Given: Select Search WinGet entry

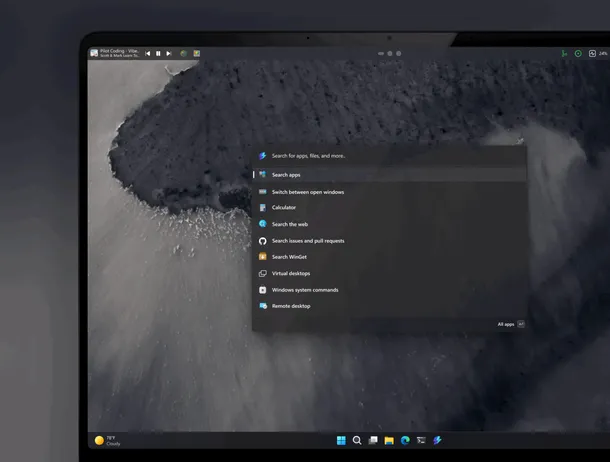Looking at the screenshot, I should click(x=389, y=257).
